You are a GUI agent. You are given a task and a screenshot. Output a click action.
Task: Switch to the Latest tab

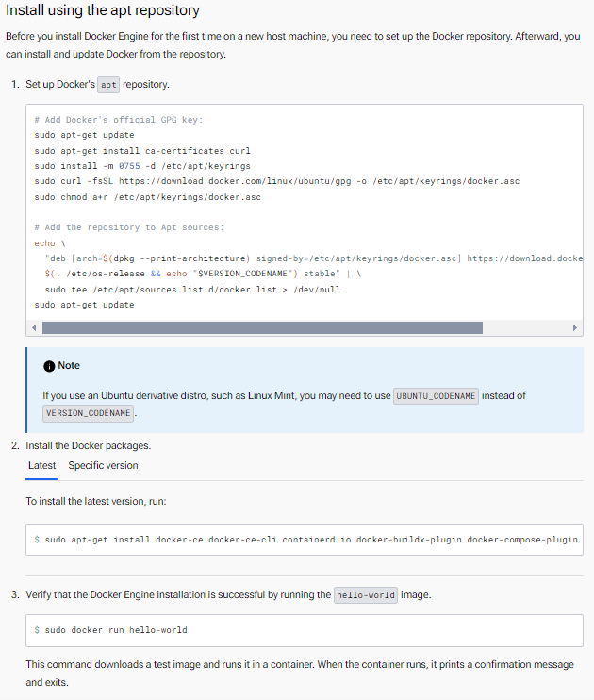[41, 466]
